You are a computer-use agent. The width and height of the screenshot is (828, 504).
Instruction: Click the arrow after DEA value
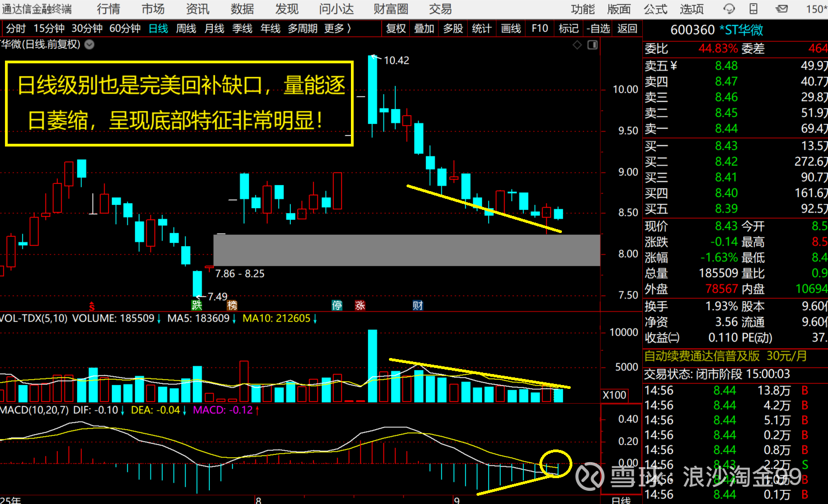(x=185, y=410)
